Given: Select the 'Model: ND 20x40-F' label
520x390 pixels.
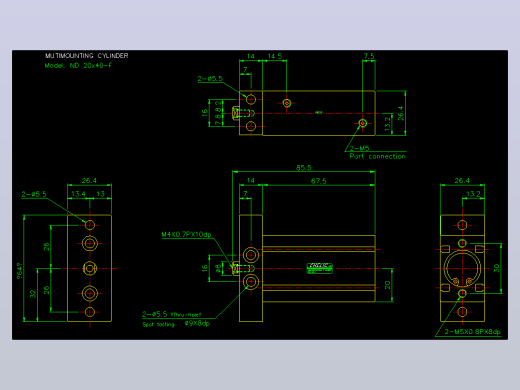Looking at the screenshot, I should [78, 66].
